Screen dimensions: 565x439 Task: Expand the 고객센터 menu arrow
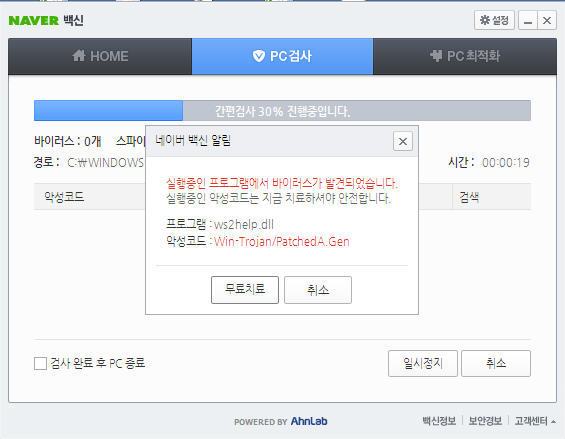(x=553, y=421)
